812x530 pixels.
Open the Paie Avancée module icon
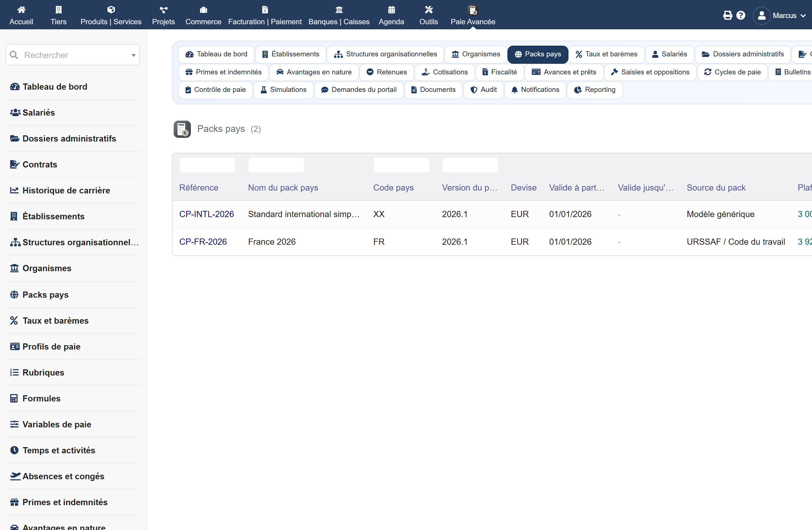pyautogui.click(x=473, y=10)
